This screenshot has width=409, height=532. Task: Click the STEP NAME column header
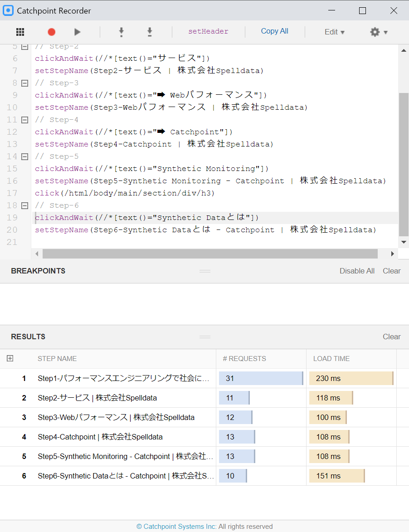[x=57, y=359]
